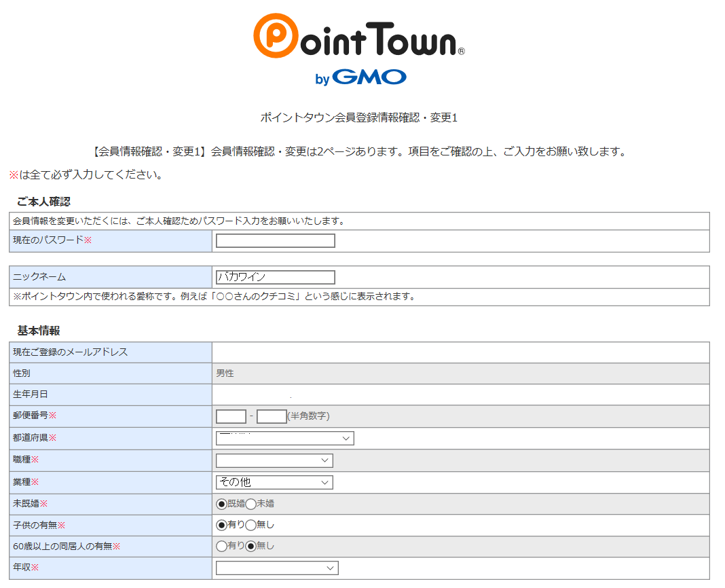Click the 現在のパスワード label
Viewport: 725px width, 588px height.
coord(52,240)
